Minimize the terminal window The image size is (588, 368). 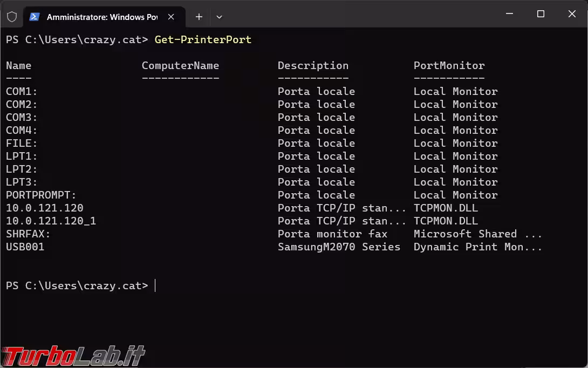coord(509,14)
